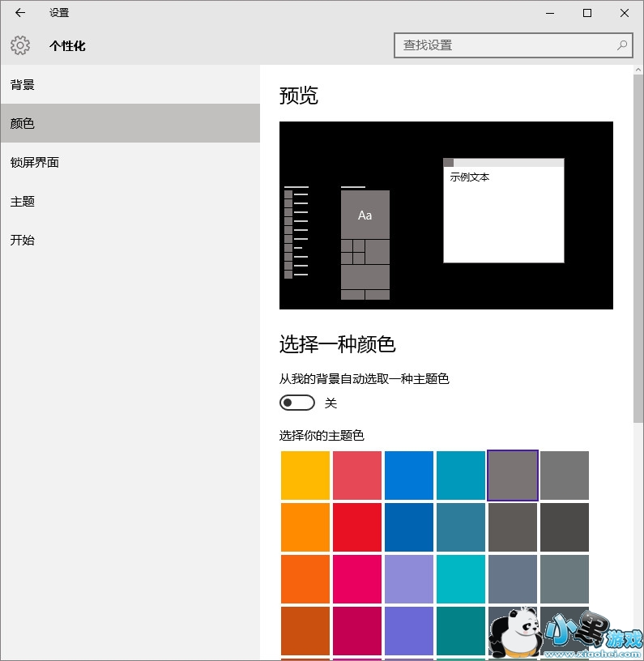Viewport: 644px width, 661px height.
Task: Select the dark brown-gray swatch in second row
Action: click(x=513, y=527)
